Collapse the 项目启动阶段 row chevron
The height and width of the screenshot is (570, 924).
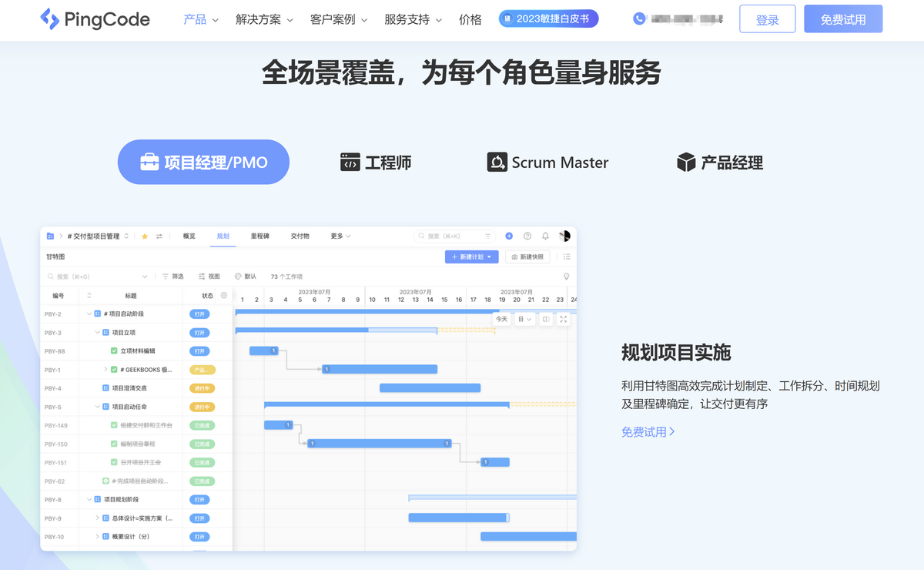89,313
